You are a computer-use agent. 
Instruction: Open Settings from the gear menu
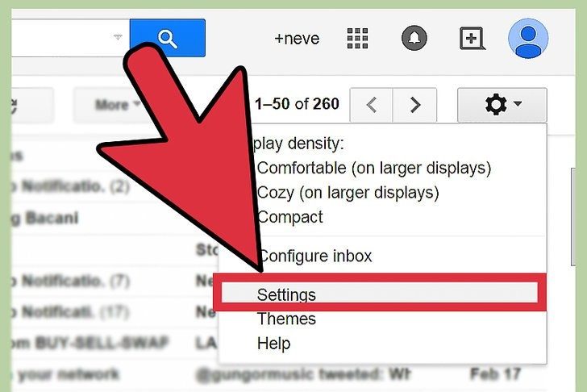point(286,294)
